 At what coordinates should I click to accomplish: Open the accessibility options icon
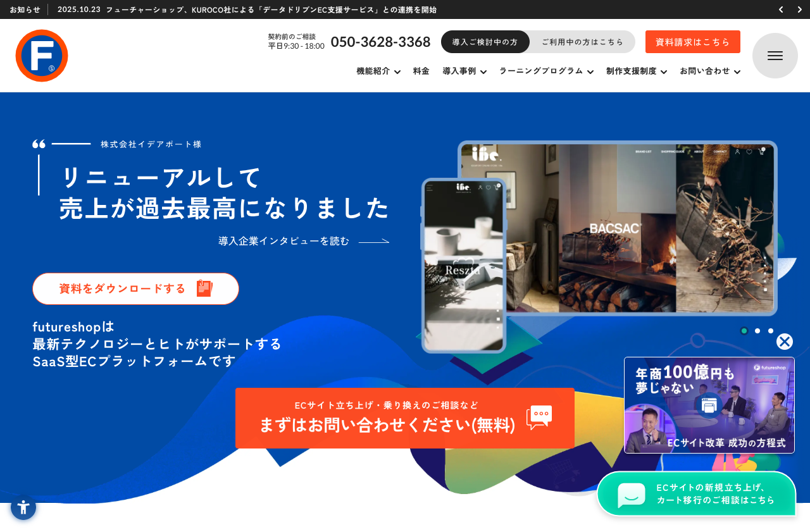point(23,507)
